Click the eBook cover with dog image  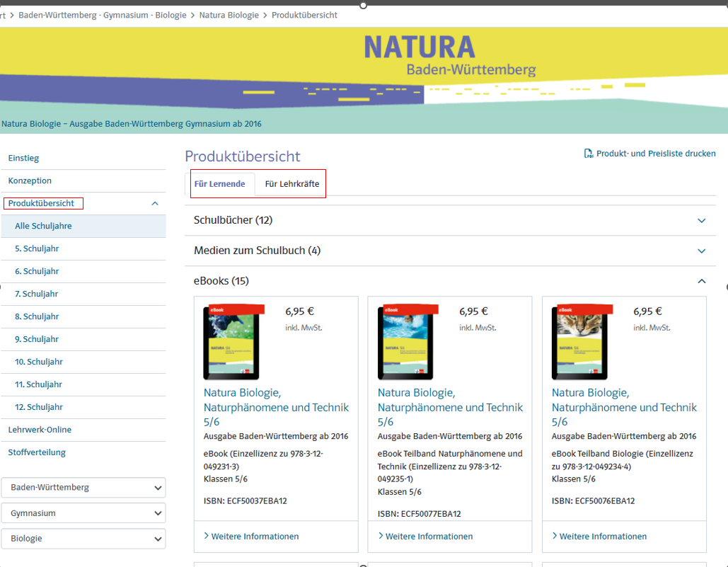point(233,342)
